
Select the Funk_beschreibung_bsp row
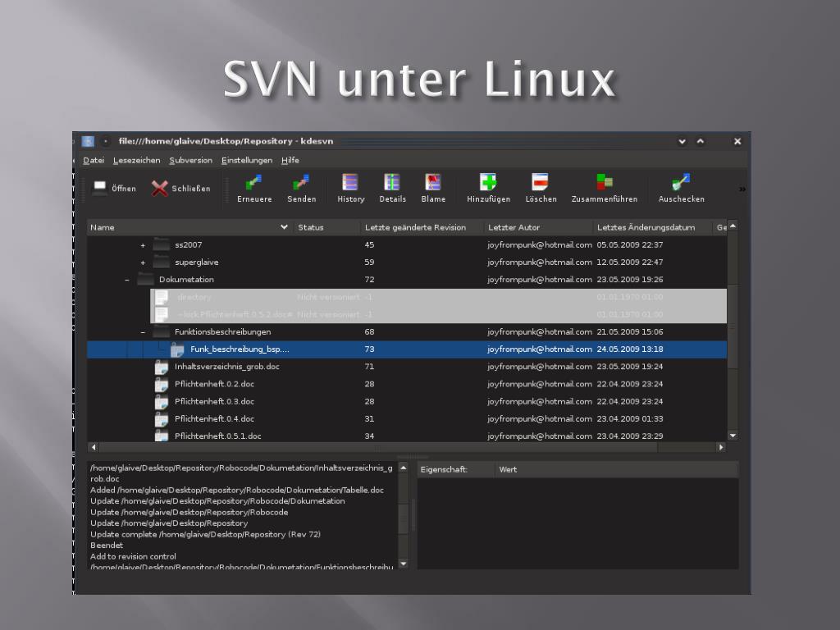tap(407, 349)
